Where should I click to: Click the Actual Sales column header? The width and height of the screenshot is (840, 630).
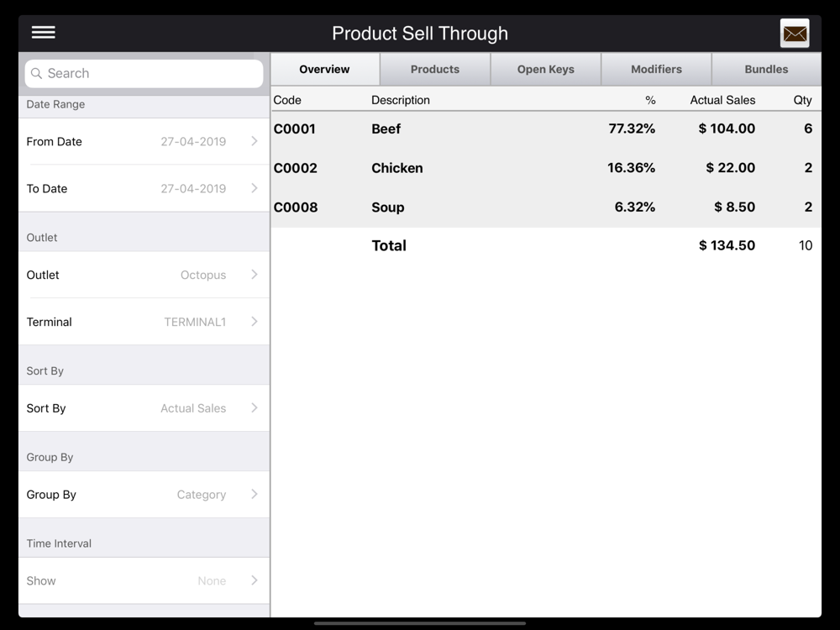722,100
